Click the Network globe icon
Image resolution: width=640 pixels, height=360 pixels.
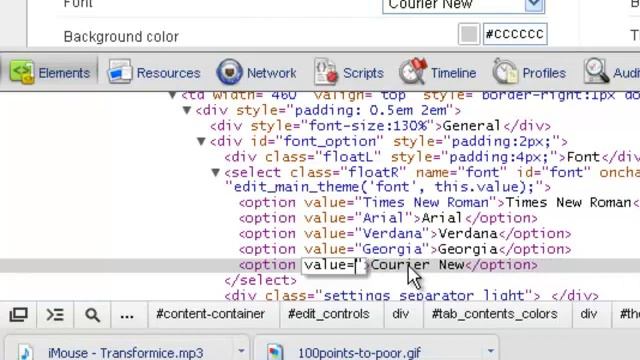229,72
